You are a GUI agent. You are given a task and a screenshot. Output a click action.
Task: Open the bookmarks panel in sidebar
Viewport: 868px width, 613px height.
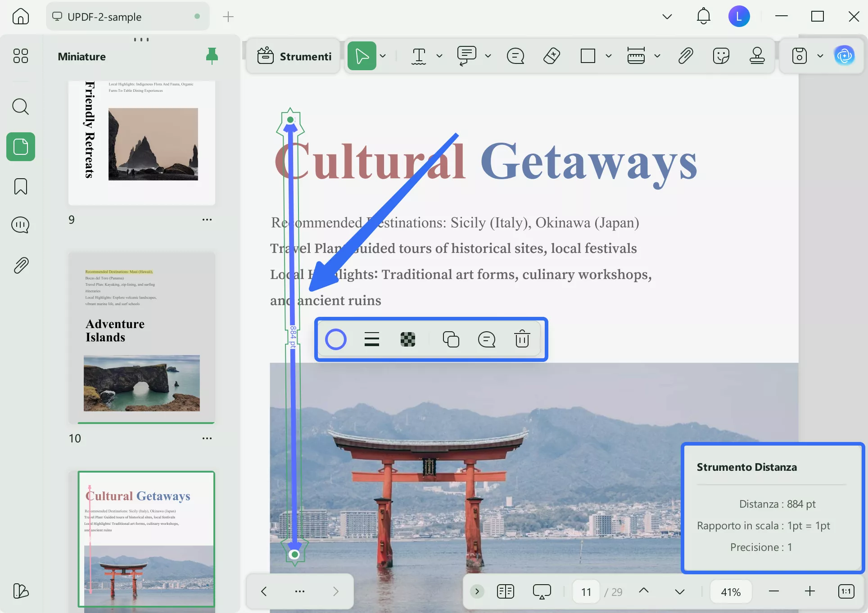click(x=20, y=186)
